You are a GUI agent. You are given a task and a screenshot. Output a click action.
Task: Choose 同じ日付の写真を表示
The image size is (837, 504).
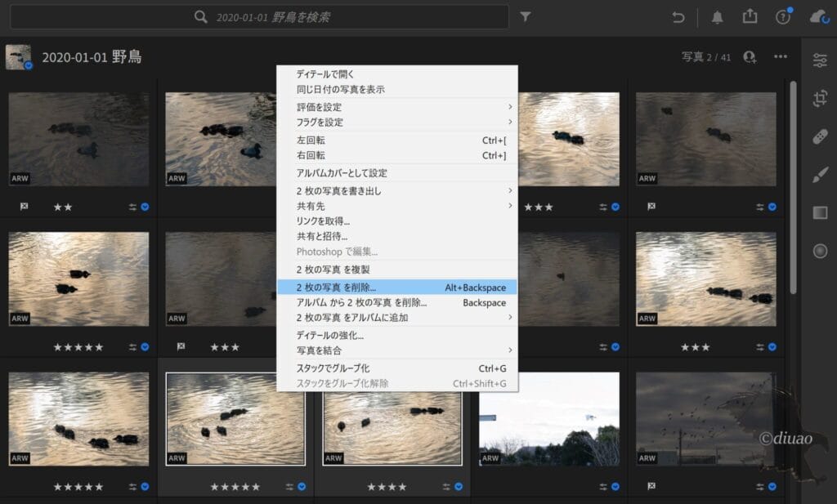tap(398, 89)
